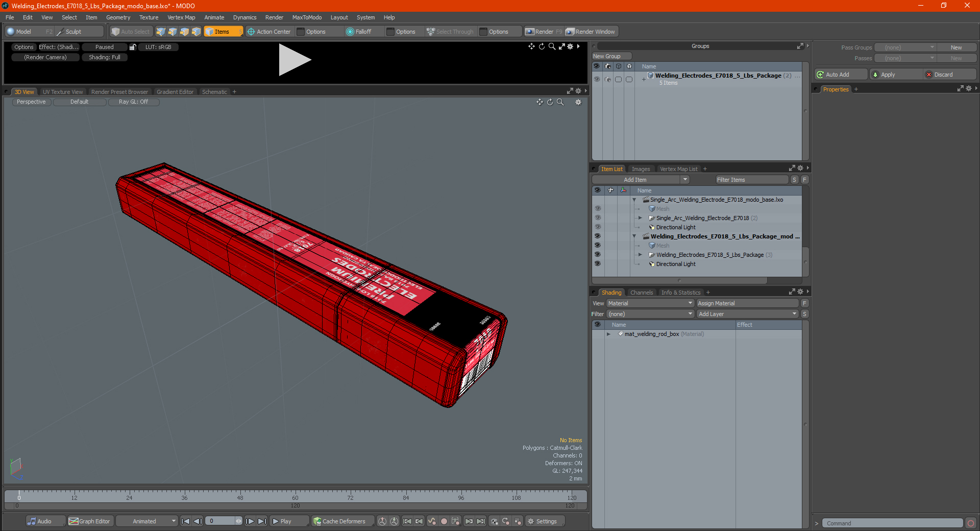Open preview settings gear icon
Screen dimensions: 980x531
[x=570, y=46]
